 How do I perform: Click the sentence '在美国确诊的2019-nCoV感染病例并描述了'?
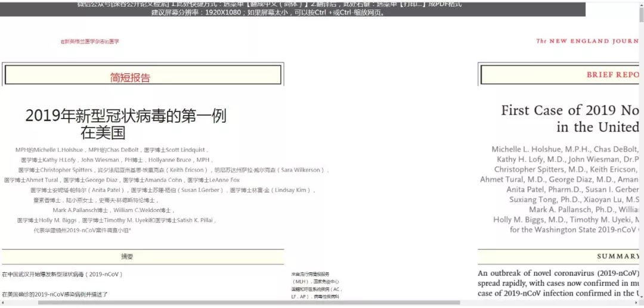click(55, 294)
